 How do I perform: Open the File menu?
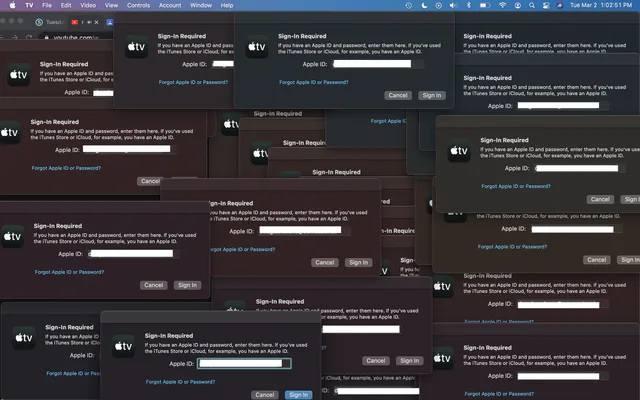pyautogui.click(x=47, y=5)
